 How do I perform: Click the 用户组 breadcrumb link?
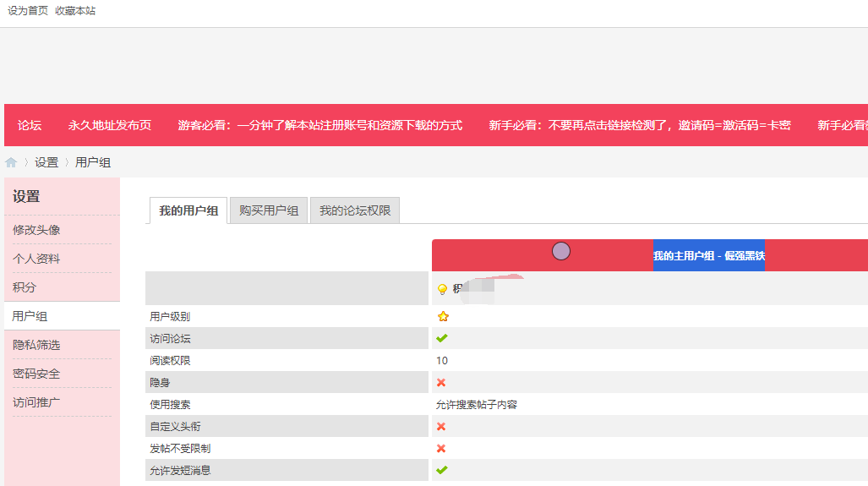click(x=93, y=163)
